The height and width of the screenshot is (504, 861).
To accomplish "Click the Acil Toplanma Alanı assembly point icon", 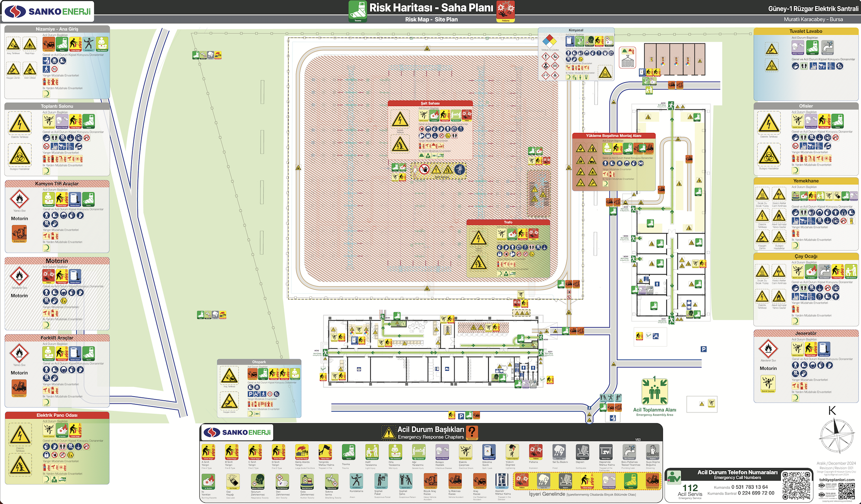I will click(x=654, y=392).
